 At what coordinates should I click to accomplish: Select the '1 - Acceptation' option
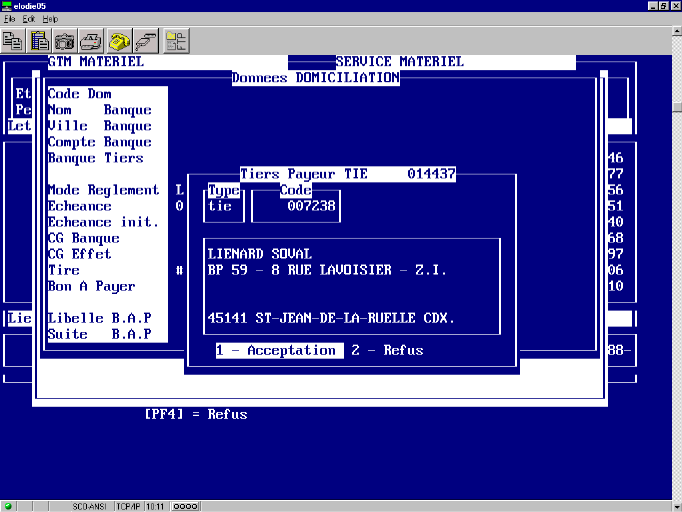(x=280, y=351)
